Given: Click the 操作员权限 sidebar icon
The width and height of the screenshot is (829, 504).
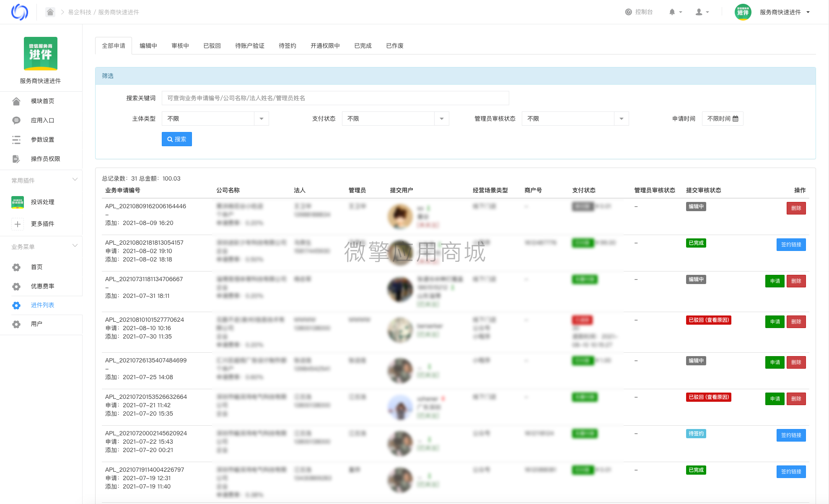Looking at the screenshot, I should 16,159.
